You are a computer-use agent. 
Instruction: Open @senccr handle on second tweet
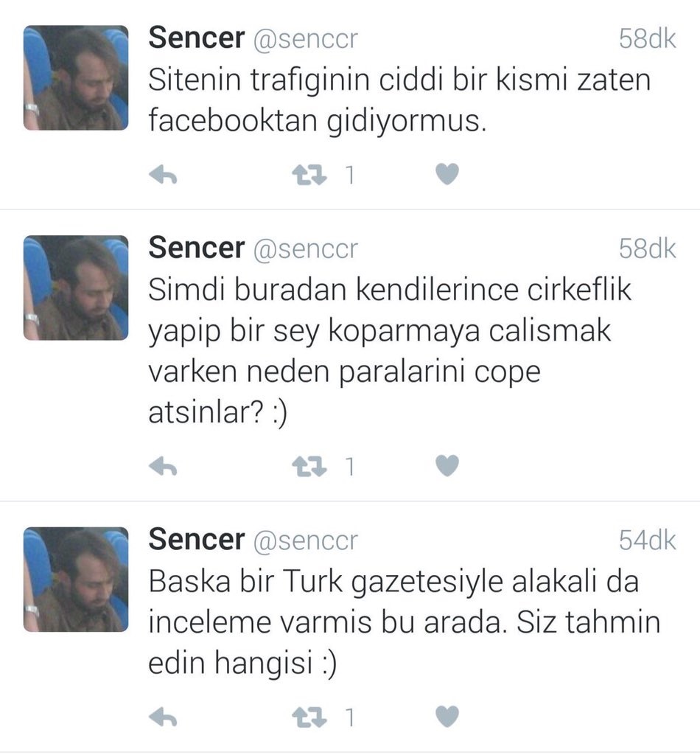306,248
